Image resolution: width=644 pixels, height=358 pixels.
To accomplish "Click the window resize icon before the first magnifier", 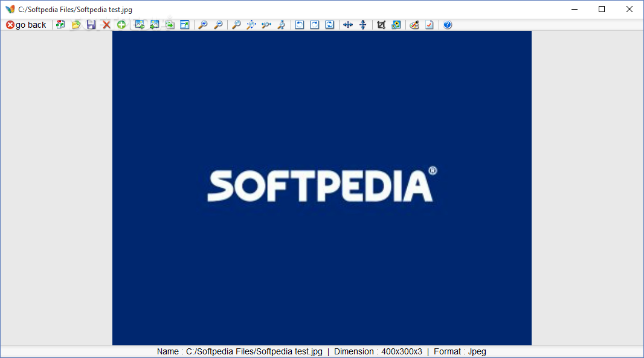I will pyautogui.click(x=185, y=25).
